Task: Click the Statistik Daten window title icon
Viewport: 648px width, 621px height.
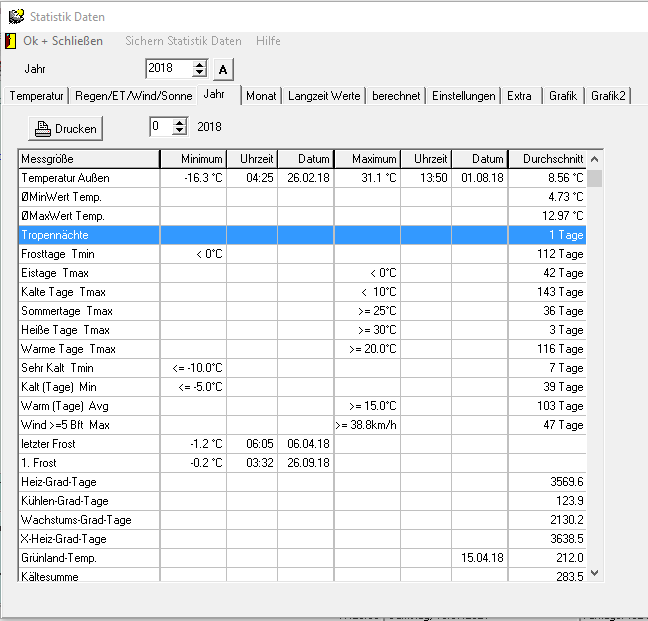Action: pos(15,16)
